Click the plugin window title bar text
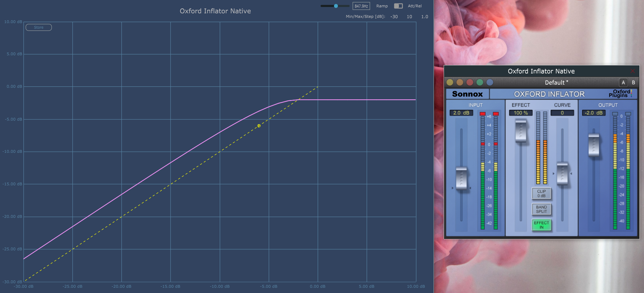Viewport: 644px width, 293px height. 541,71
